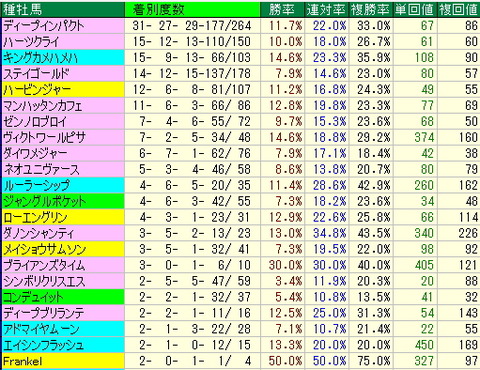The image size is (480, 370).
Task: Click the 226 複回値 for ダノンシャンティ
Action: [x=468, y=234]
